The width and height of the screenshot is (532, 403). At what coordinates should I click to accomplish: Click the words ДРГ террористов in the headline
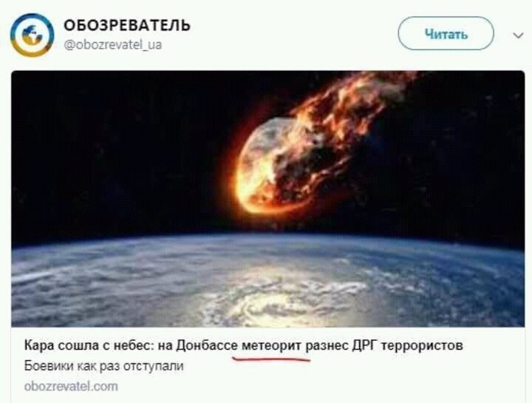coord(407,346)
